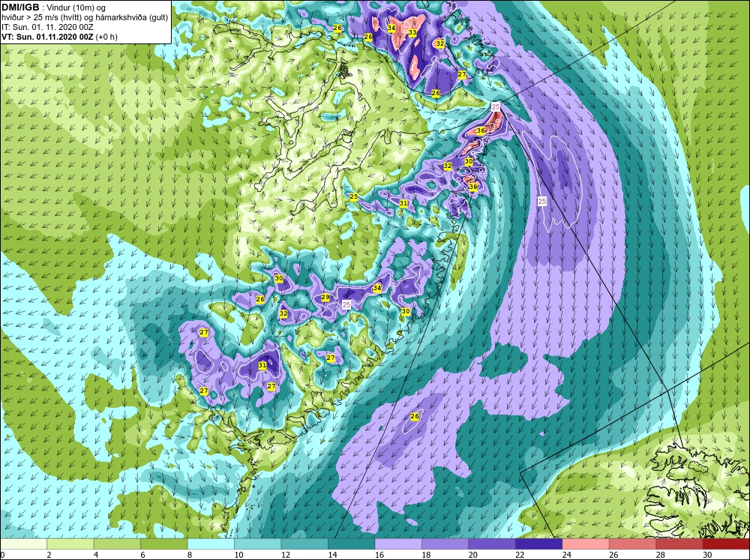Click the yellow 29 gust label
Viewport: 750px width, 560px height.
coord(325,298)
